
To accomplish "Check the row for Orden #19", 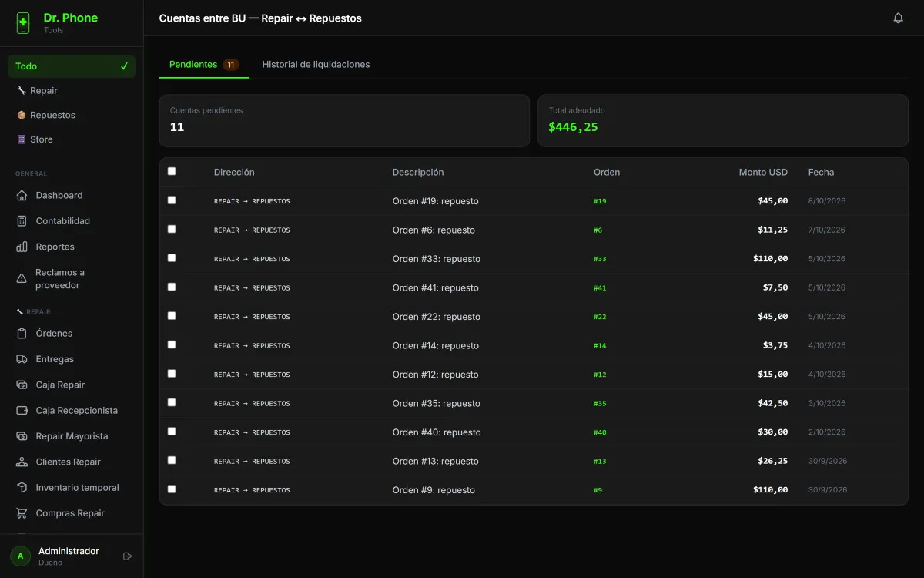I will coord(172,200).
